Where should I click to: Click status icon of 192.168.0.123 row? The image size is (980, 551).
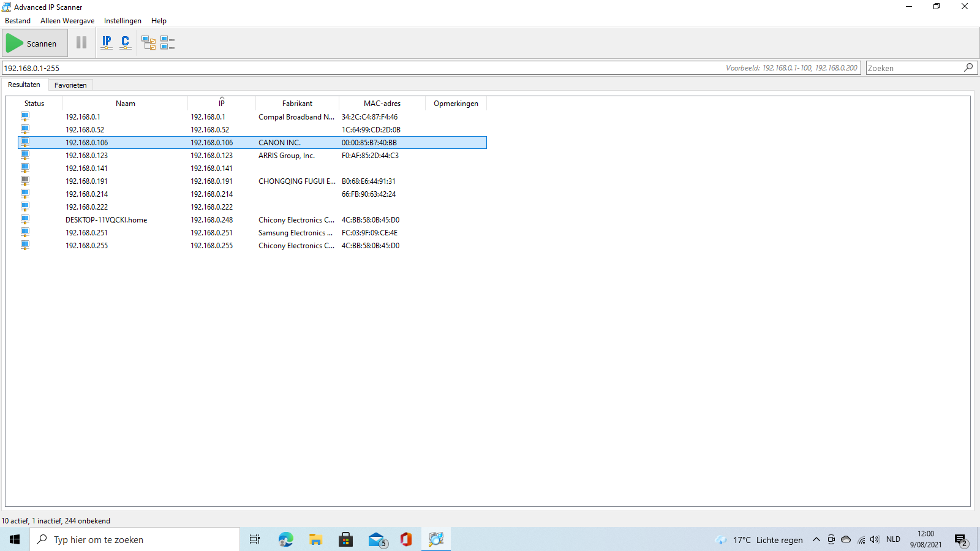[x=25, y=155]
